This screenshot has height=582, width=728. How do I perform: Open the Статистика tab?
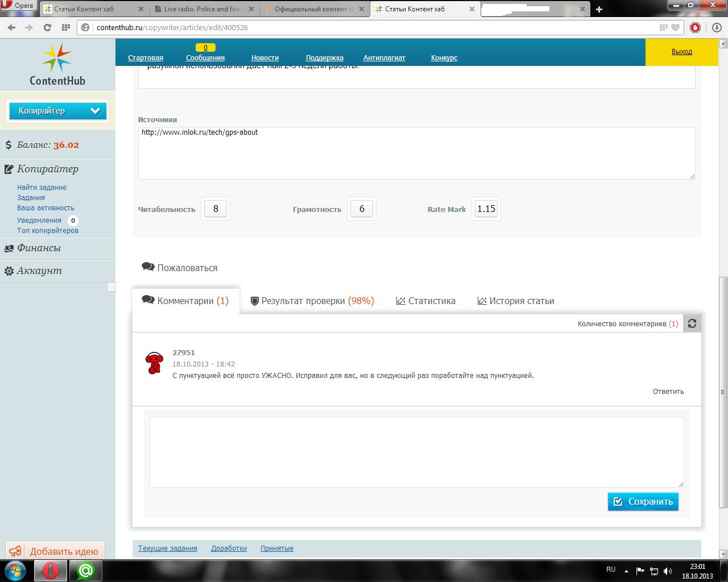click(x=426, y=301)
